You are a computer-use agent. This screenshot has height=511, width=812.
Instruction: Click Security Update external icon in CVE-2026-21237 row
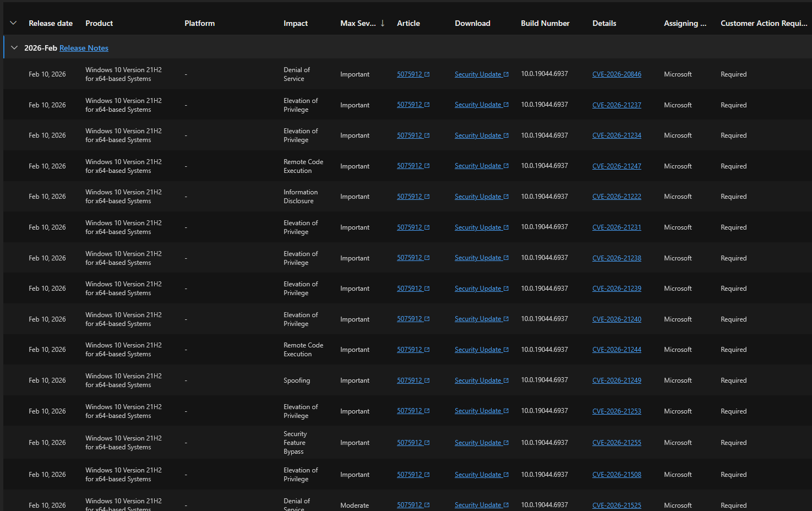tap(506, 105)
